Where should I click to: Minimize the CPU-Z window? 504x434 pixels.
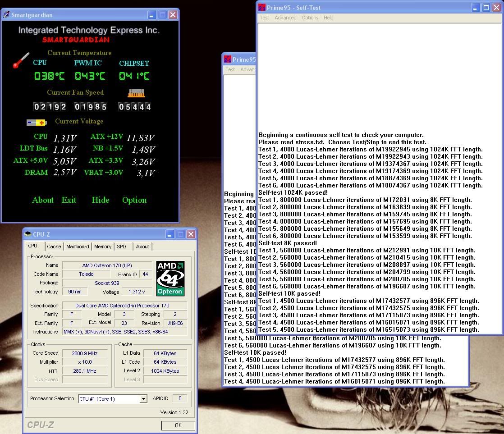pyautogui.click(x=170, y=234)
